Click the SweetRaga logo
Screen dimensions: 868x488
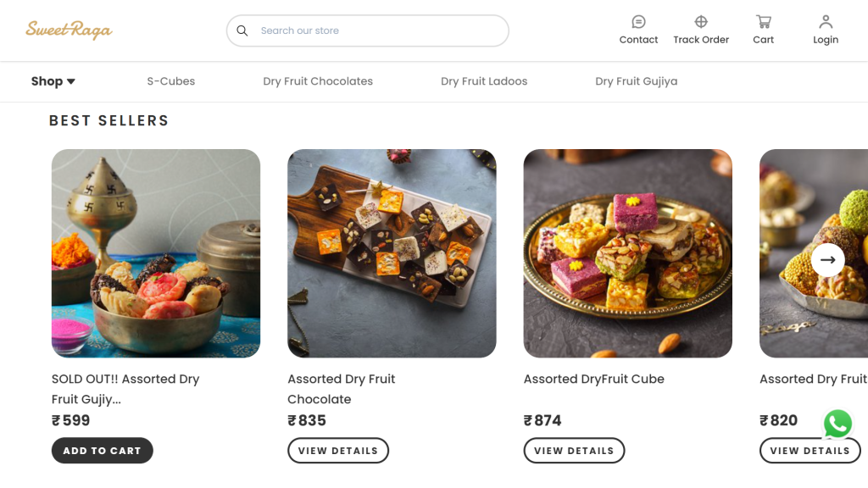[69, 30]
